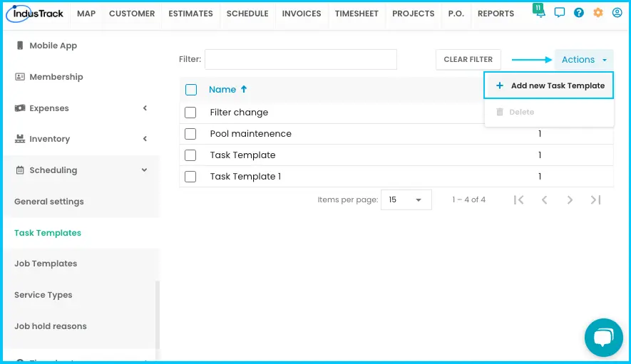Select Add new Task Template
Screen dimensions: 631x364
coord(549,85)
